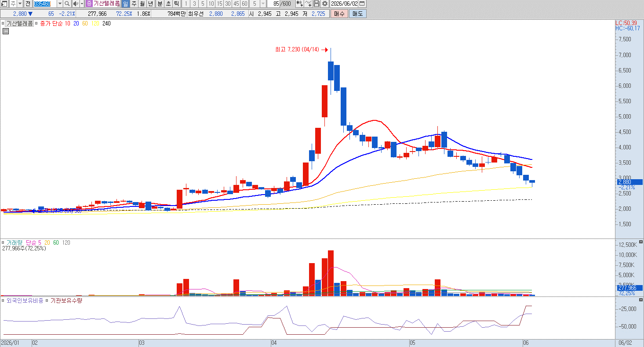
Task: Click the stock search magnifier icon
Action: click(x=67, y=4)
